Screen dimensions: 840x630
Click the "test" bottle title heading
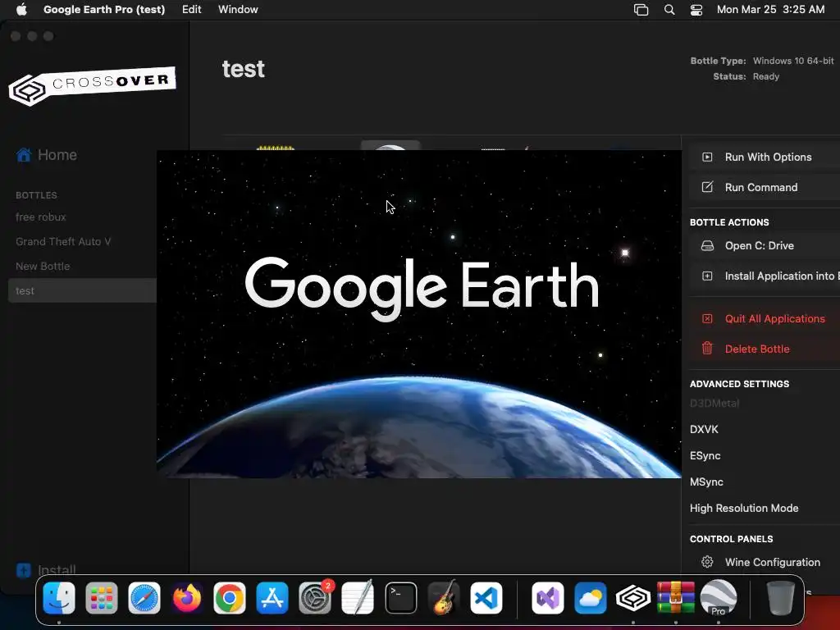coord(243,69)
